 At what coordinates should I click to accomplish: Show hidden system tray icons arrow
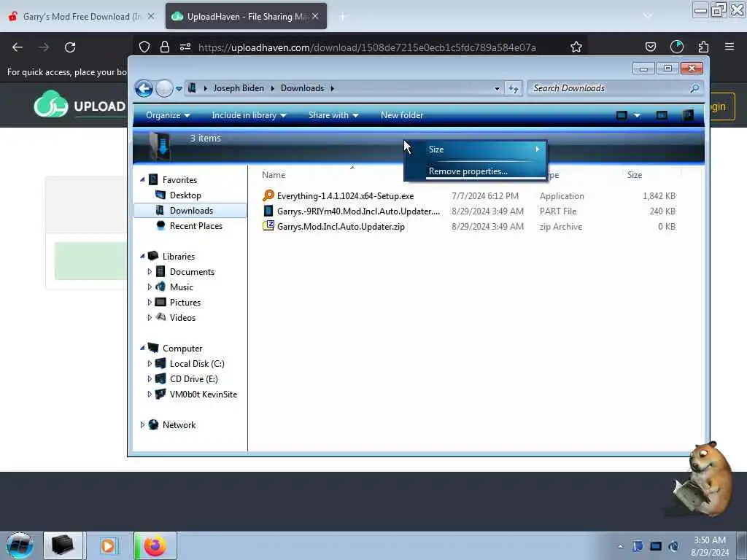[x=620, y=546]
